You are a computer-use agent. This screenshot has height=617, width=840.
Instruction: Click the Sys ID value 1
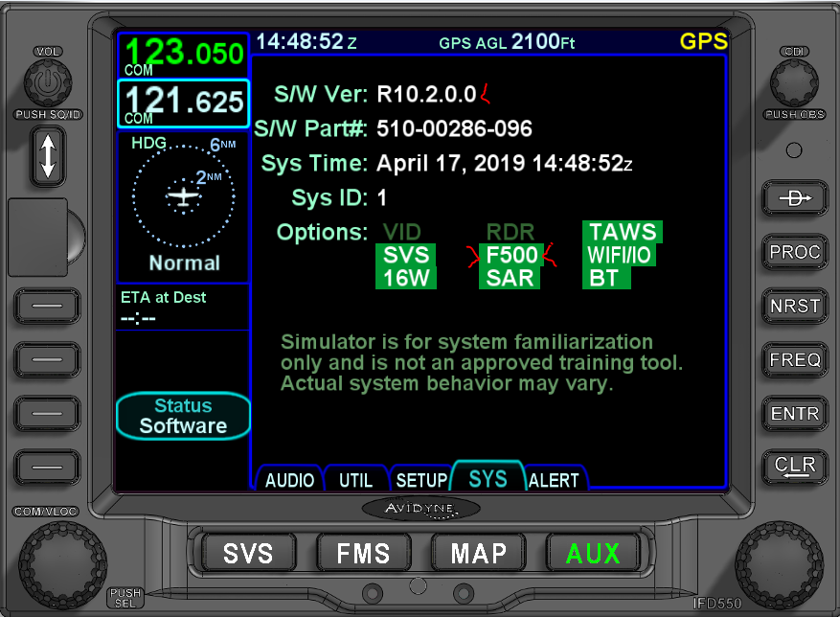click(x=381, y=197)
